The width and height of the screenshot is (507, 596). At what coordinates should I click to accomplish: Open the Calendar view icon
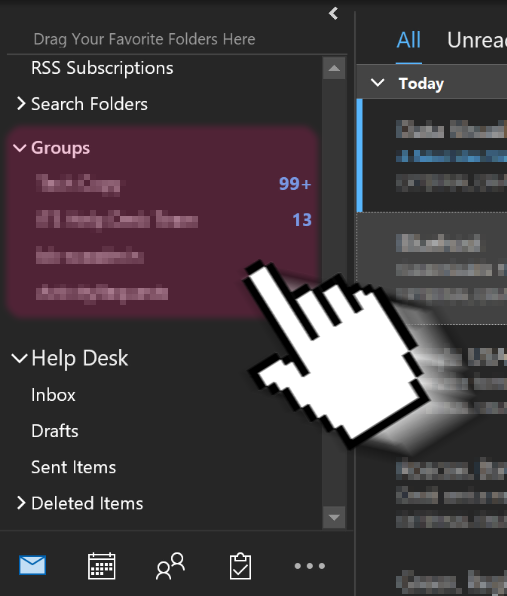click(101, 566)
